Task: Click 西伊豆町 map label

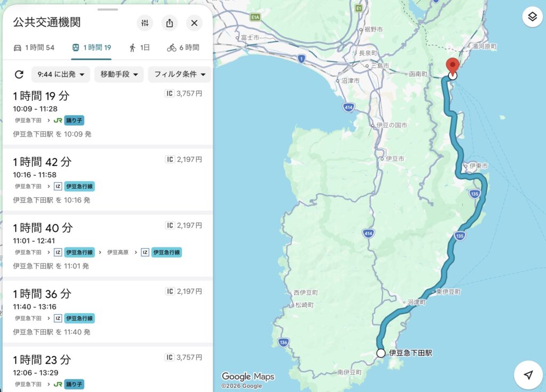Action: (306, 293)
